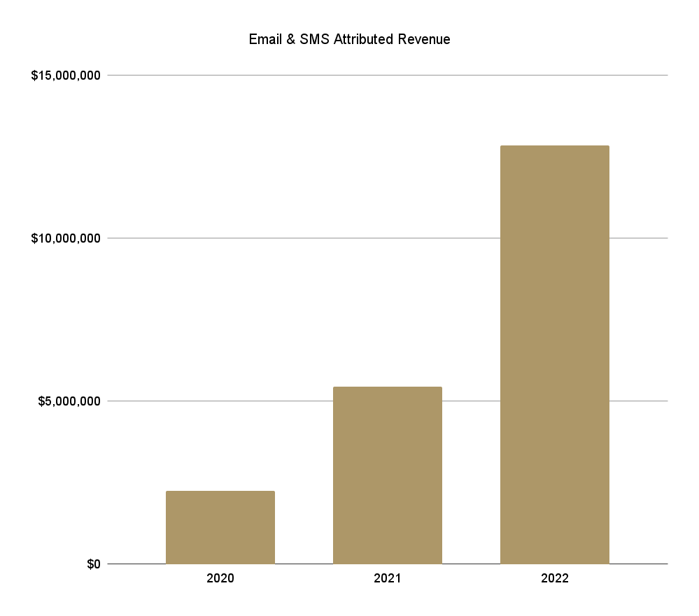Click the word Revenue in the title
This screenshot has height=616, width=699.
(x=424, y=39)
